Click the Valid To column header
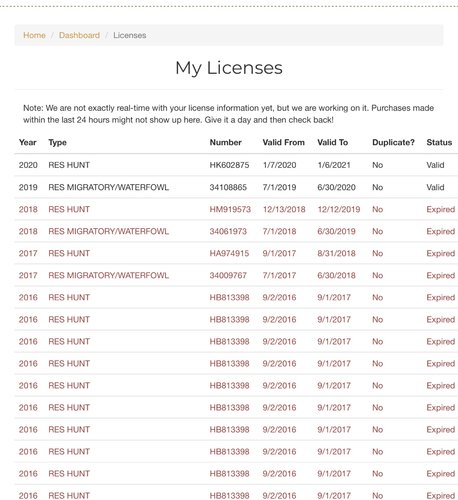Screen dimensions: 458x500 pyautogui.click(x=333, y=142)
